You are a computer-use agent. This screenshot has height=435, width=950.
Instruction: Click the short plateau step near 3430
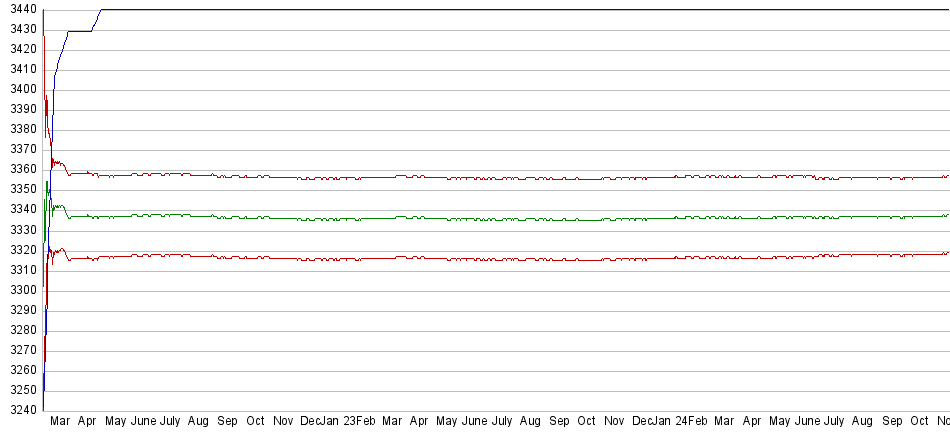80,31
